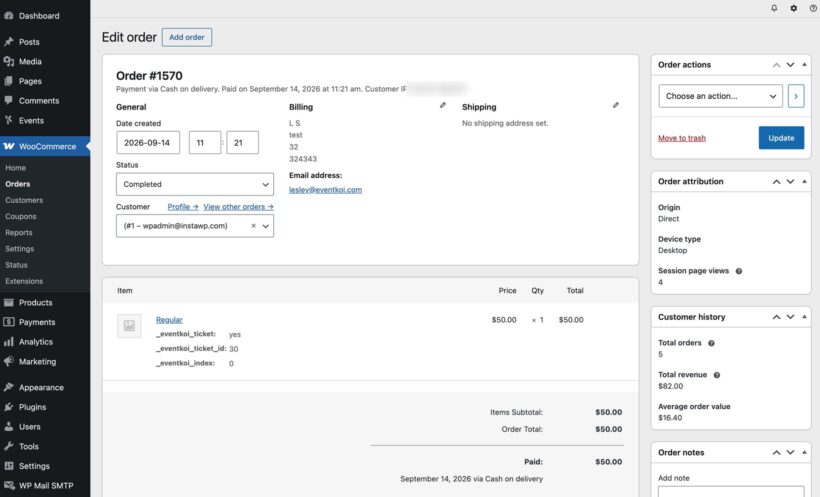Click the Comments bubble icon
The image size is (820, 497).
coord(8,100)
